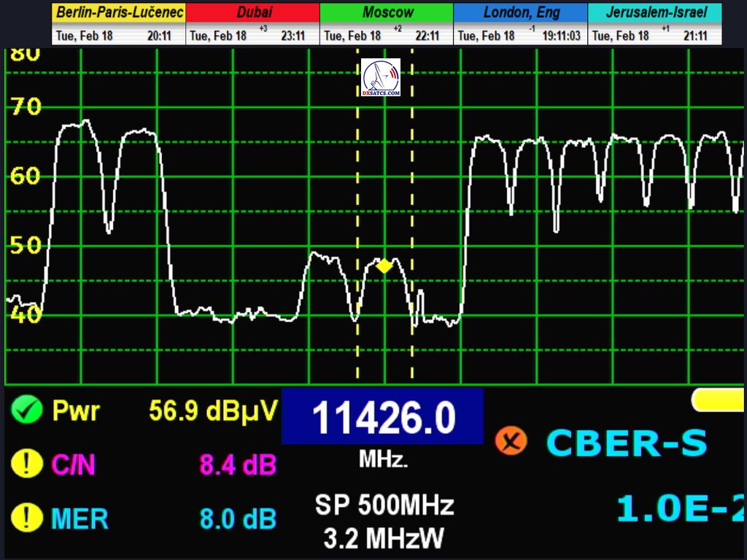Click the 3.2 MHzW bandwidth setting
This screenshot has width=747, height=560.
[384, 538]
